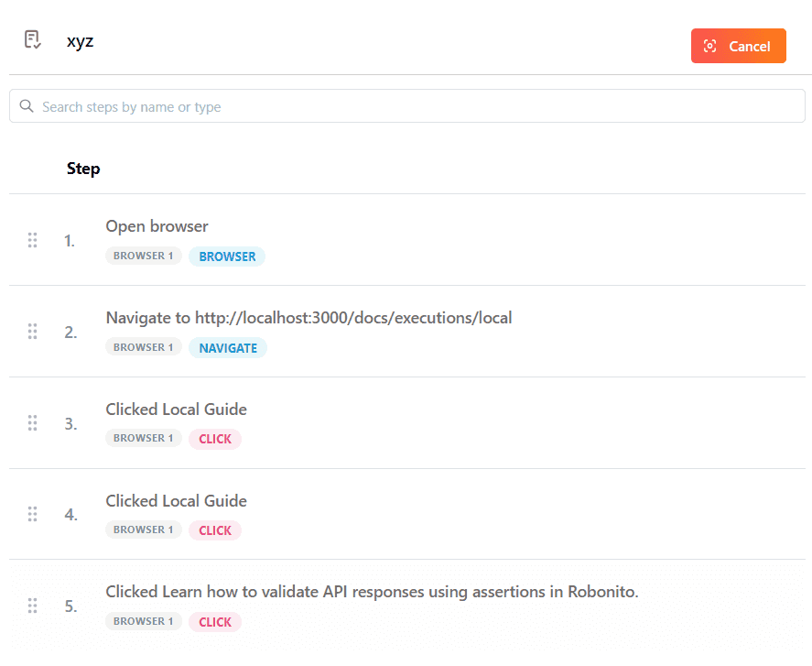This screenshot has height=666, width=812.
Task: Grab the drag handle for step 2
Action: [x=32, y=332]
